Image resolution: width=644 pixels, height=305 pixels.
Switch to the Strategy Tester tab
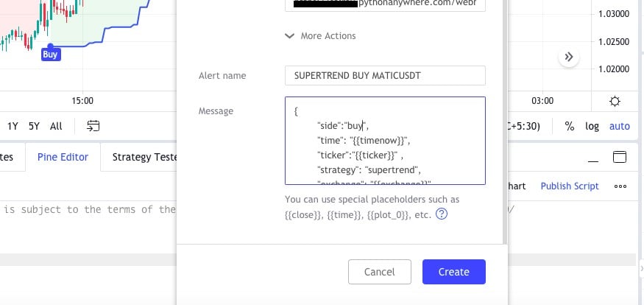pos(140,157)
